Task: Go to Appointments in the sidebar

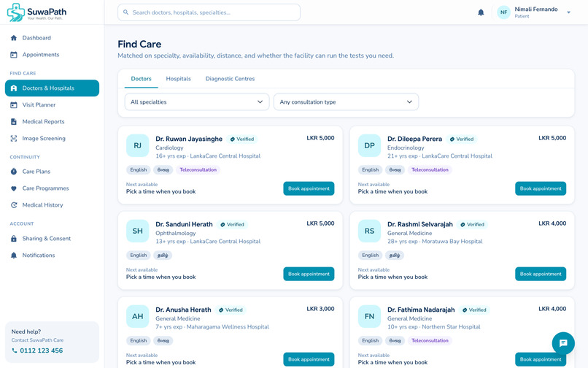Action: pyautogui.click(x=52, y=55)
